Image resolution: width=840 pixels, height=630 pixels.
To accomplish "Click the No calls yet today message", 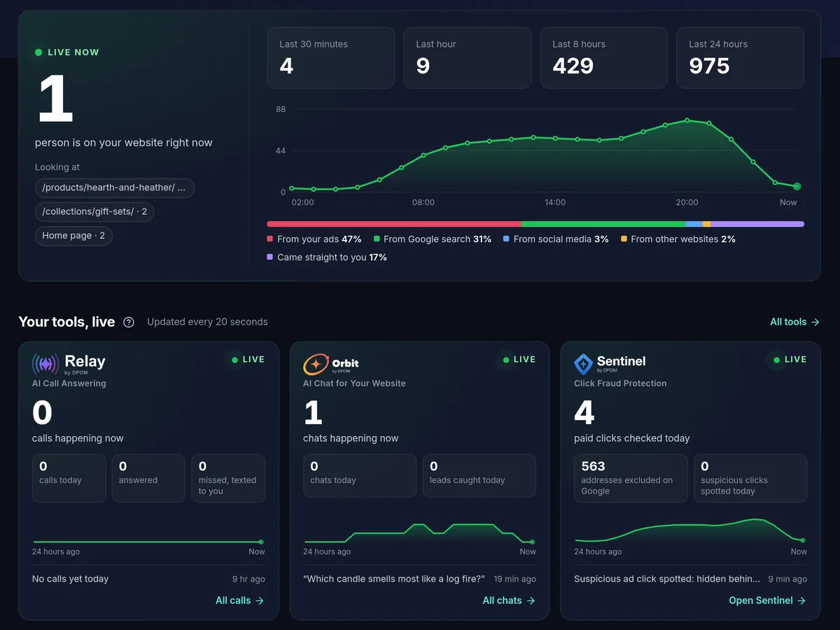I will coord(70,579).
